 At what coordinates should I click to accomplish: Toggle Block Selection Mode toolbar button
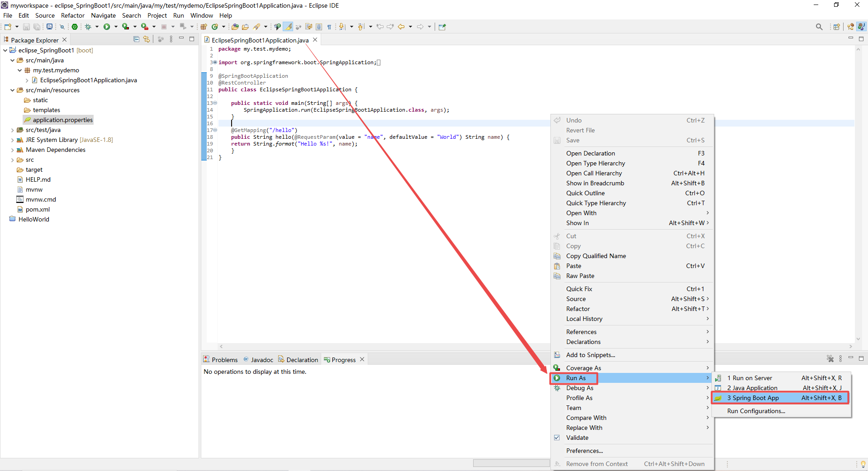coord(319,27)
